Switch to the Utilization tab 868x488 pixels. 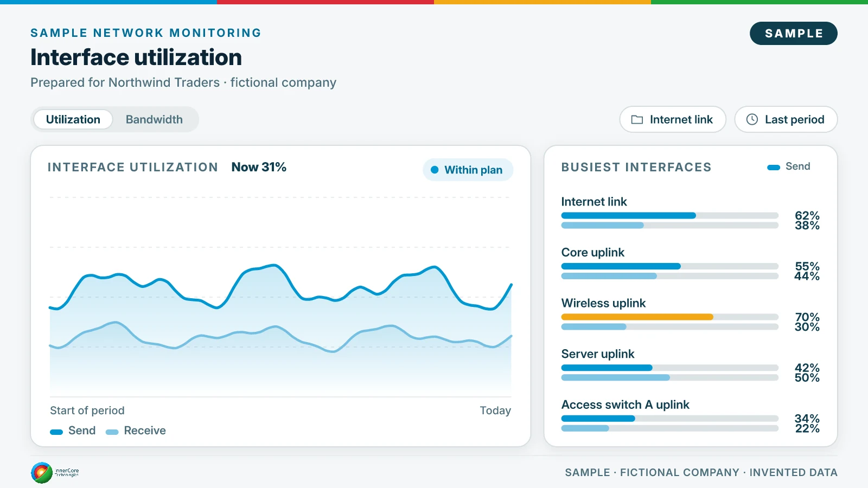[73, 119]
